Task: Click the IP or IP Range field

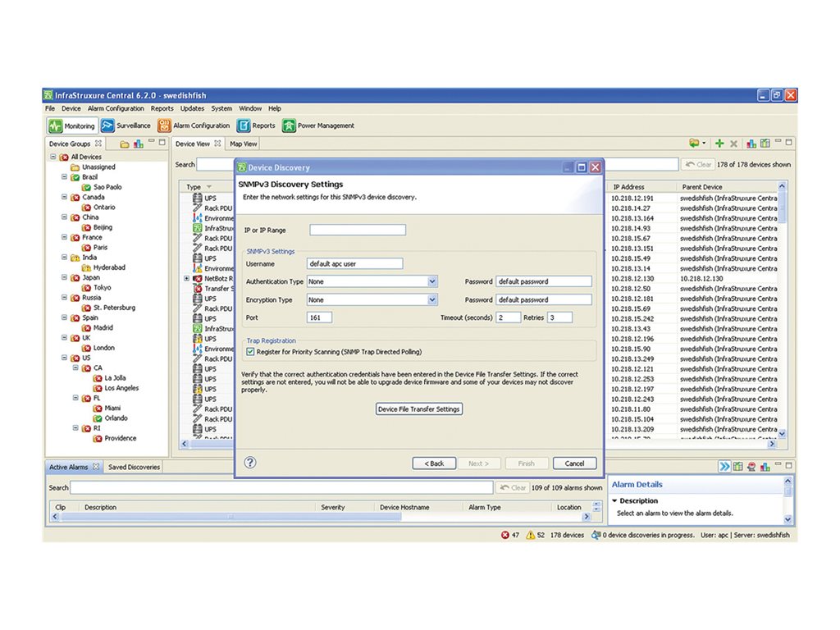Action: click(358, 231)
